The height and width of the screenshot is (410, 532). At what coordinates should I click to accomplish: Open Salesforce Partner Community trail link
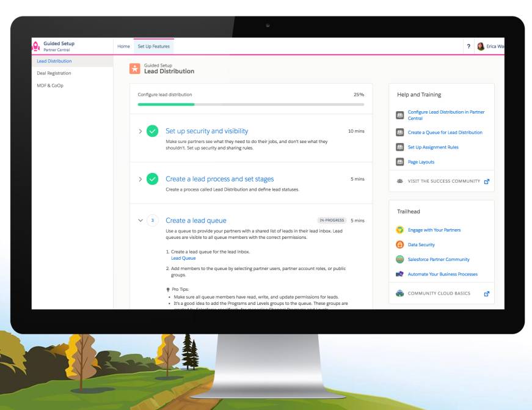[x=439, y=259]
